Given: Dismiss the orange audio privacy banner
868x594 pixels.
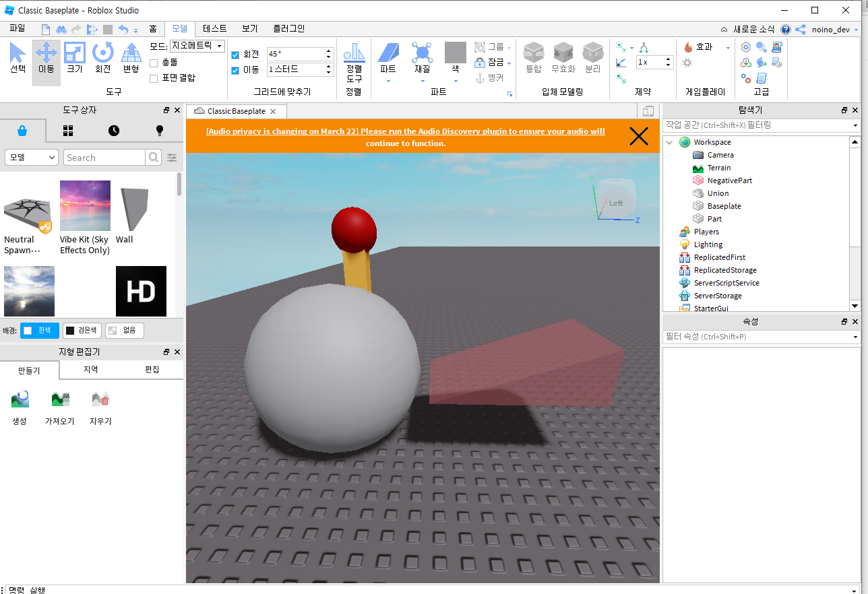Looking at the screenshot, I should coord(638,137).
